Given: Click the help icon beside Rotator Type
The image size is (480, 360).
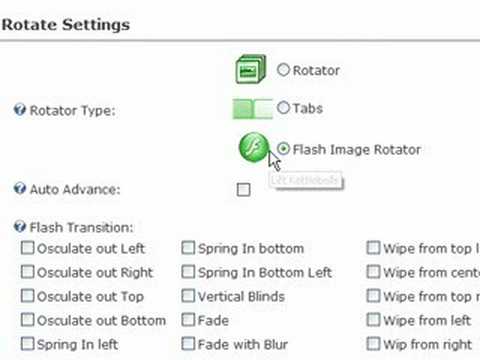Looking at the screenshot, I should pyautogui.click(x=20, y=109).
